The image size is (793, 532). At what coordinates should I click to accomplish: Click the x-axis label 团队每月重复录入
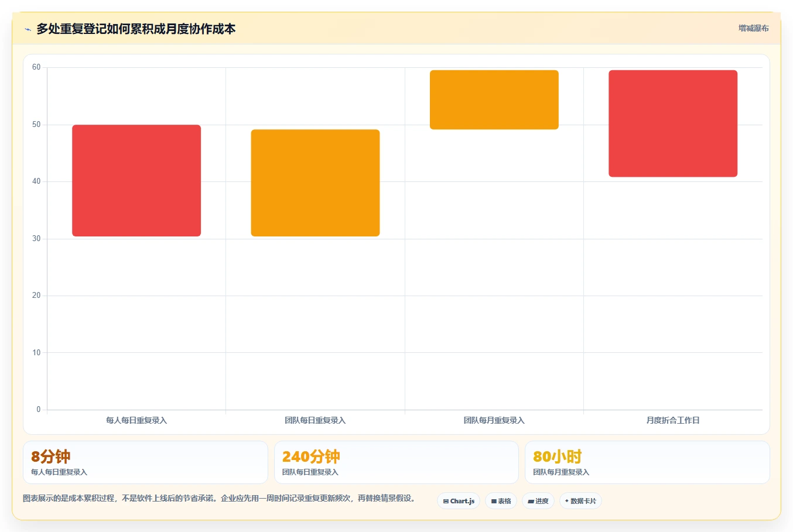(494, 420)
